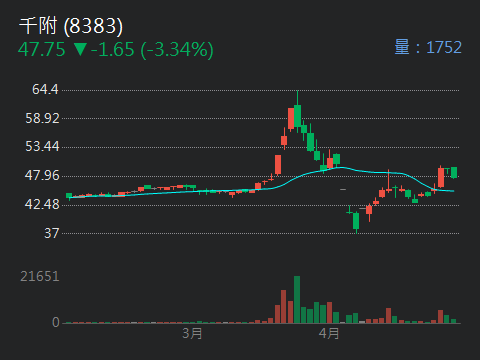Screen dimensions: 480x360
Task: Click the 0 volume axis label
Action: [x=56, y=322]
